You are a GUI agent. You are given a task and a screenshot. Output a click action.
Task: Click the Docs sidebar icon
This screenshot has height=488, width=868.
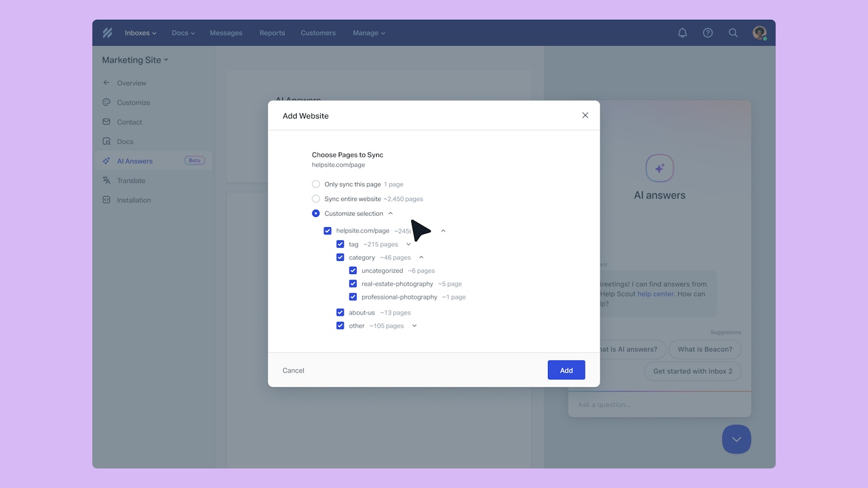106,142
